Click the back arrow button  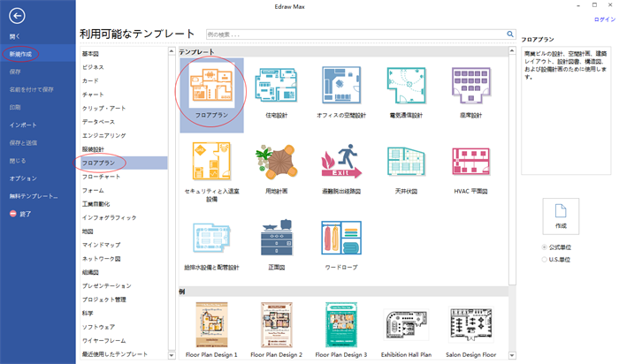coord(17,17)
